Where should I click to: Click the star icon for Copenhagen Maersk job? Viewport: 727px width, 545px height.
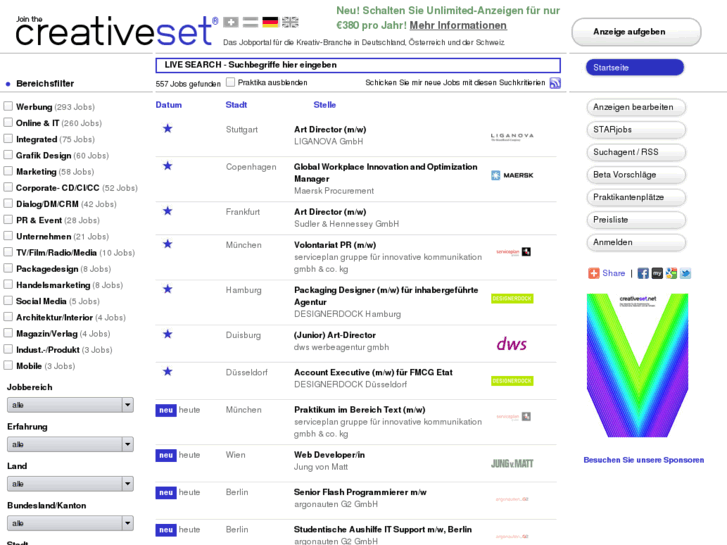[x=167, y=166]
